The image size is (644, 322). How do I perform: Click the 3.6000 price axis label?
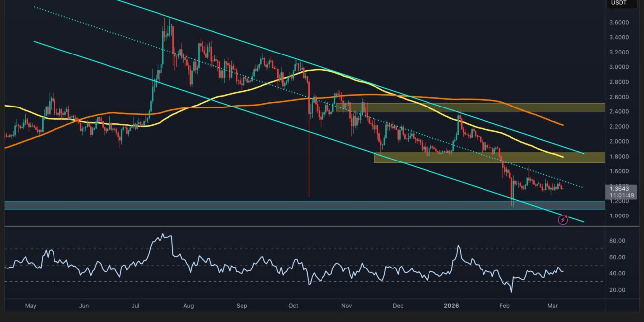[x=619, y=23]
